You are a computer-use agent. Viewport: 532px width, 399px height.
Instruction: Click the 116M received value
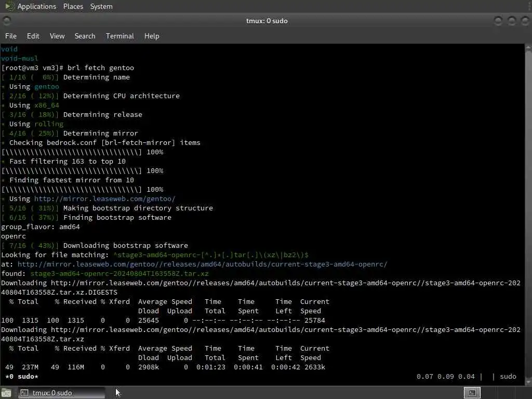pos(76,367)
